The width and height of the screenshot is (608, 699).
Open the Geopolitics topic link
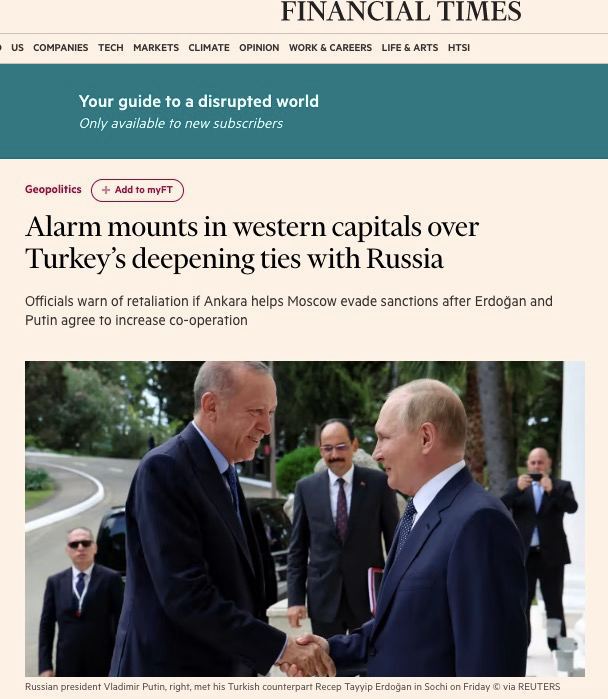[53, 189]
